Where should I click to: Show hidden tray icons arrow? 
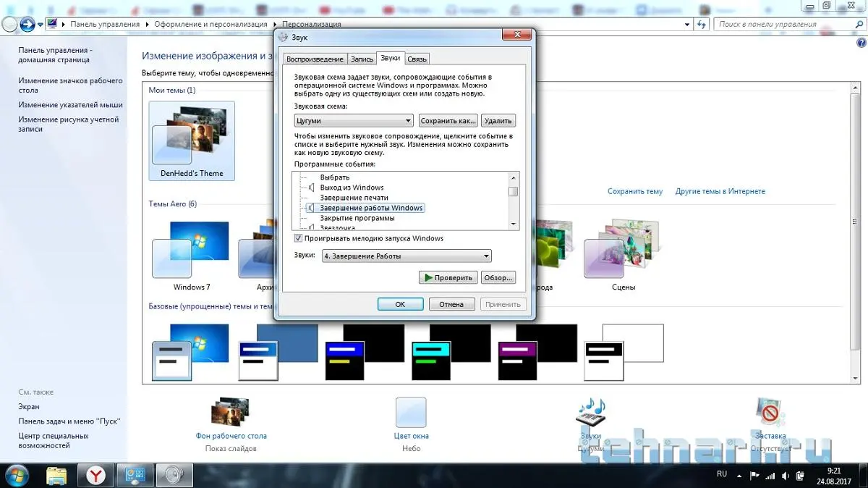tap(739, 476)
